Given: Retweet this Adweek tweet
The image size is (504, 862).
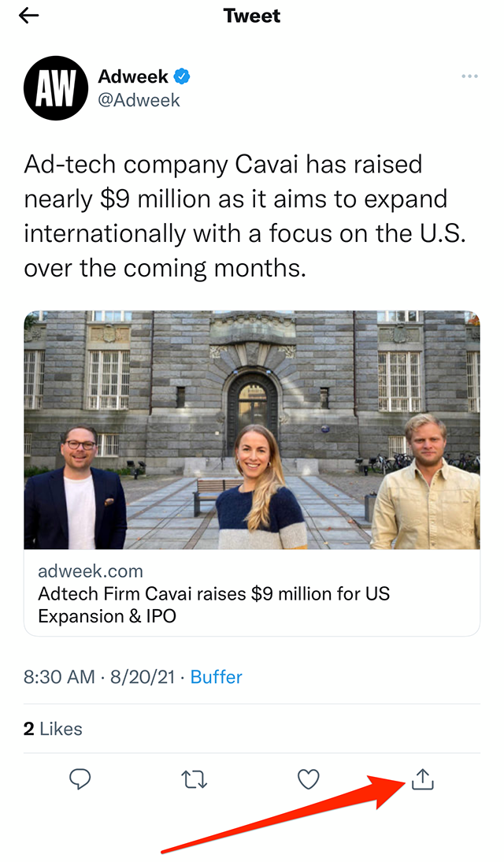Looking at the screenshot, I should coord(194,779).
